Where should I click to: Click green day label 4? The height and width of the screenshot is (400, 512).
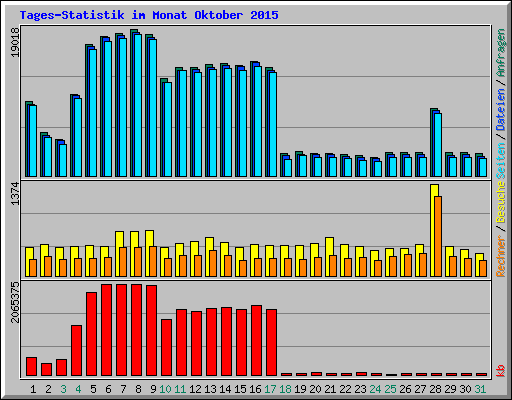pos(78,389)
